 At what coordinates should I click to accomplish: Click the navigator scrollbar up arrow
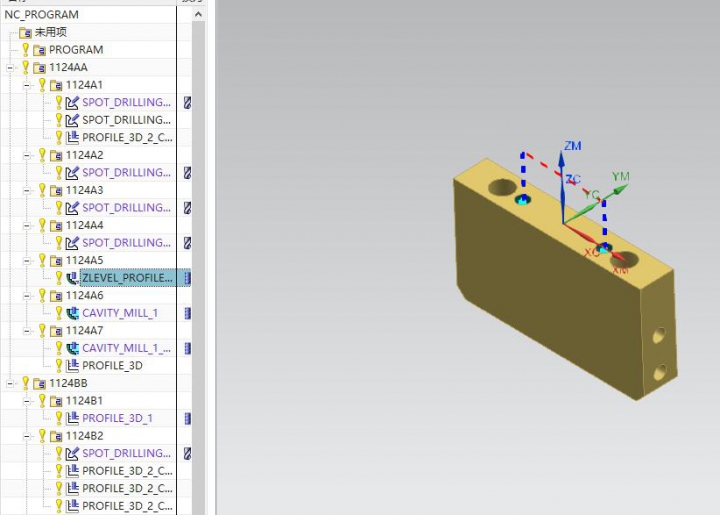198,15
